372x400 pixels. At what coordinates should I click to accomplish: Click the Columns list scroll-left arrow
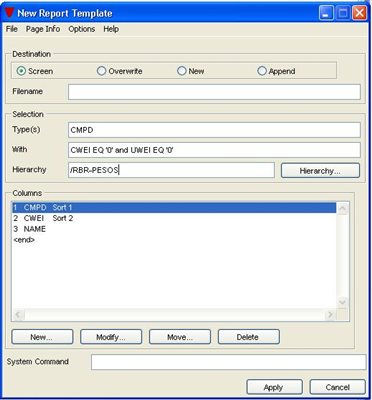click(x=18, y=314)
